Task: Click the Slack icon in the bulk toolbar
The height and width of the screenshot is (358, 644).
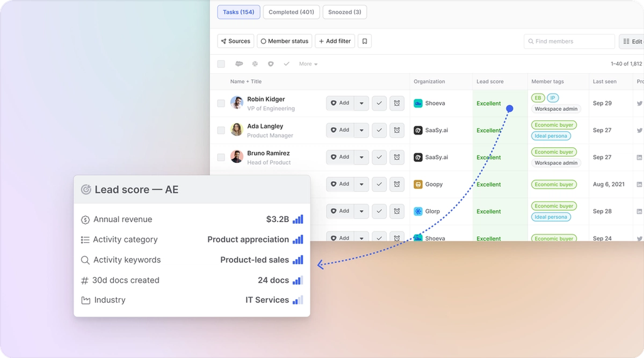Action: pos(255,64)
